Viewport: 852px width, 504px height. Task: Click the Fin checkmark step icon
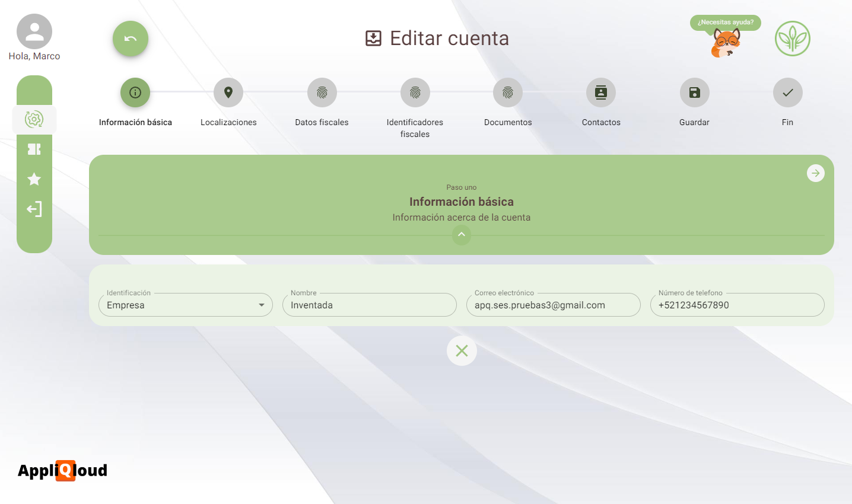pyautogui.click(x=787, y=92)
